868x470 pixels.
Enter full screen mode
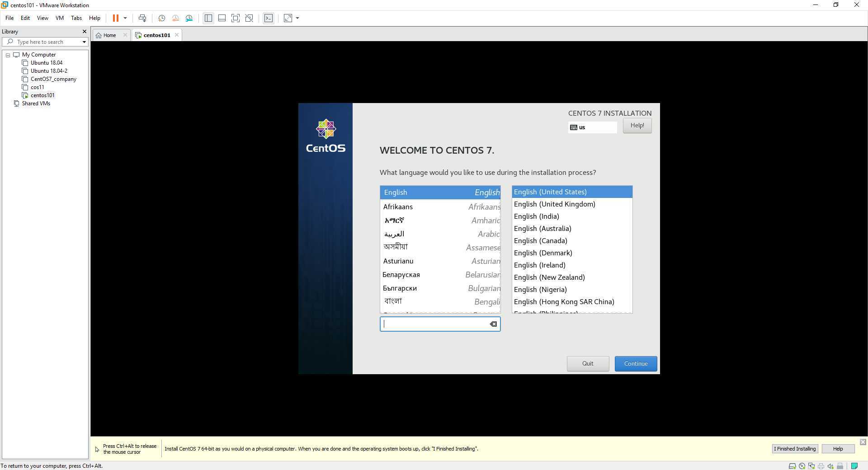[236, 18]
